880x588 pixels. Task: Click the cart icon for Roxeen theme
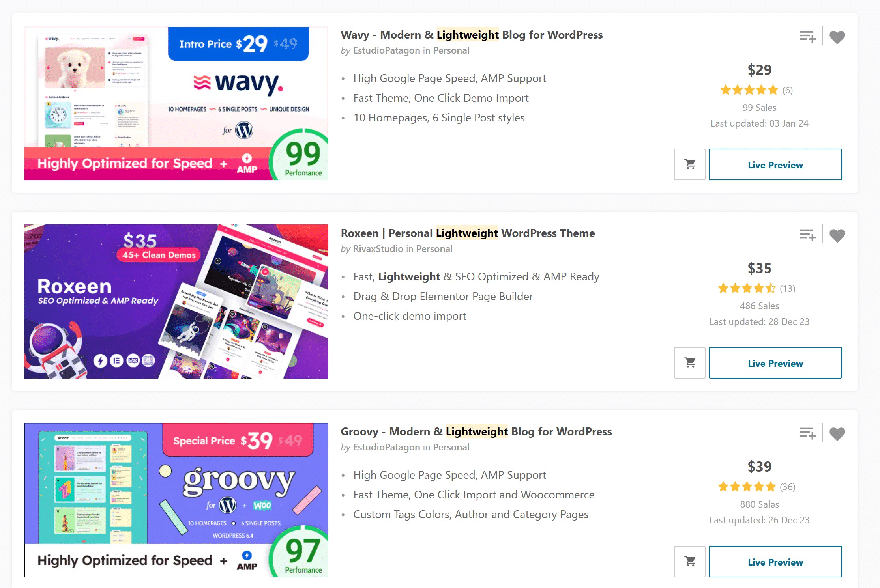(689, 363)
